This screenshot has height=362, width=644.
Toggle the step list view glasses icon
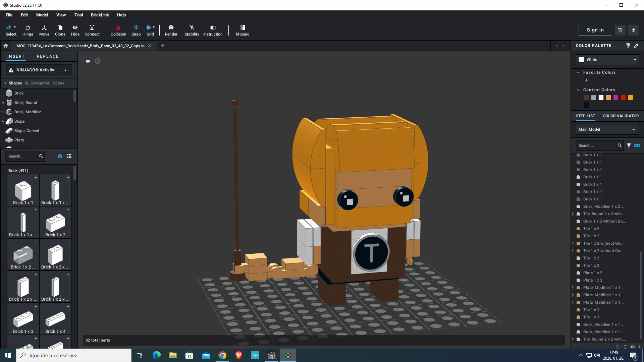tap(637, 145)
